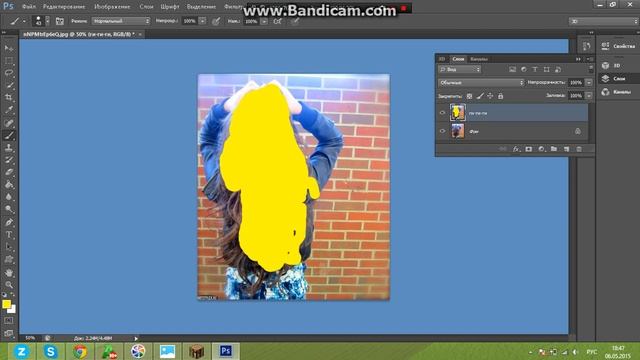Create a new layer group
The image size is (640, 360).
553,149
